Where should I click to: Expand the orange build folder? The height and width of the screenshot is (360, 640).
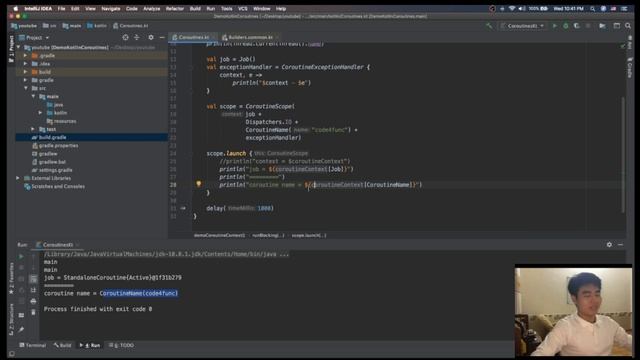click(x=26, y=72)
